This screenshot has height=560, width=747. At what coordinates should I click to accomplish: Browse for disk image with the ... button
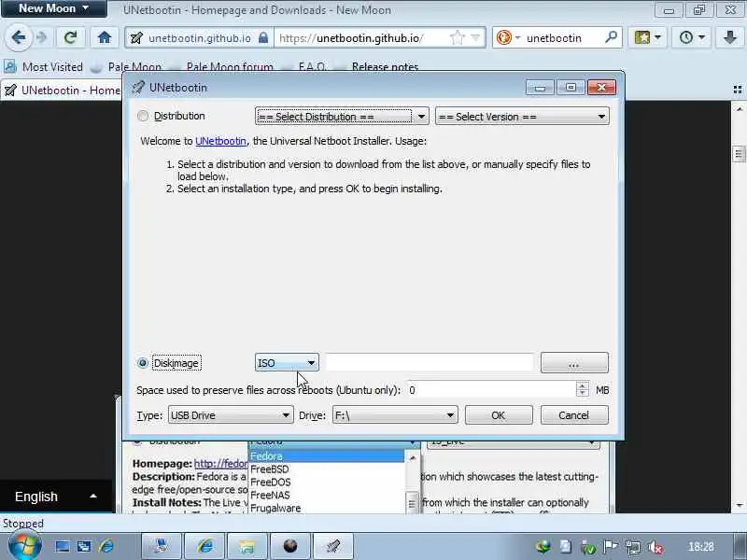click(574, 363)
